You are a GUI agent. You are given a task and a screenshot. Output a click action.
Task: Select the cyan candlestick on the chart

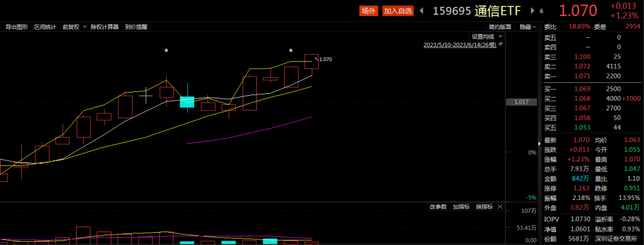click(x=187, y=102)
